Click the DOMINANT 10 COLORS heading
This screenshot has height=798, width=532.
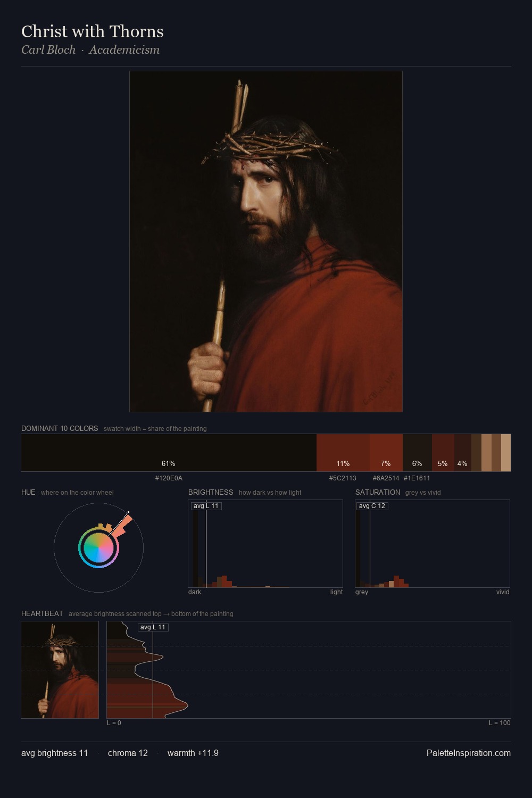(60, 428)
